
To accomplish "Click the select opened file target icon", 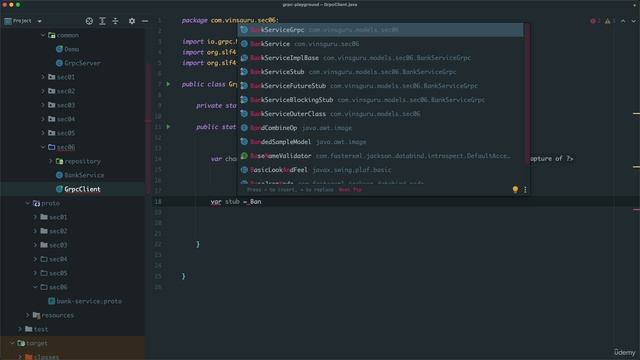I will point(89,21).
